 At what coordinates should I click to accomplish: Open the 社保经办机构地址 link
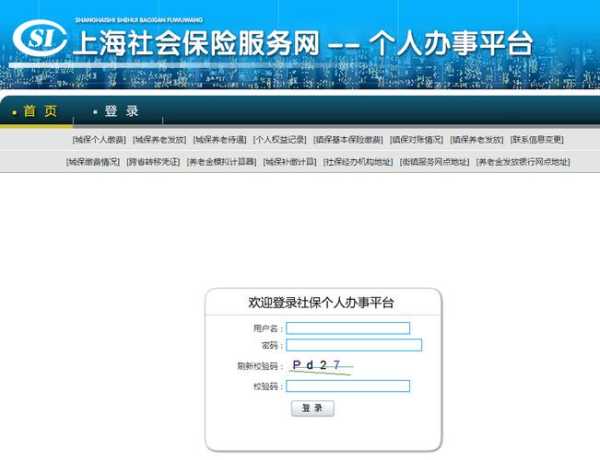coord(358,162)
